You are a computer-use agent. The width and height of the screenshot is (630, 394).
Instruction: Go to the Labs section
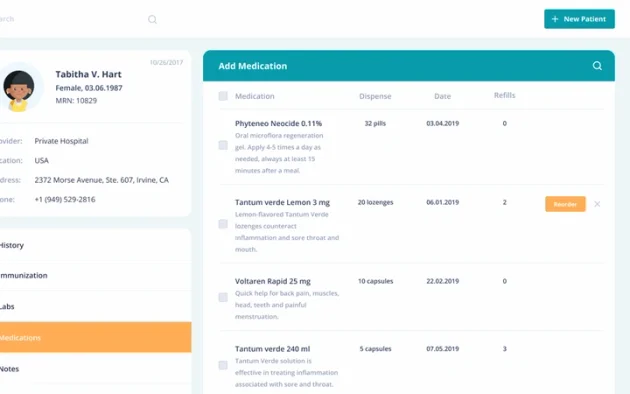(96, 306)
